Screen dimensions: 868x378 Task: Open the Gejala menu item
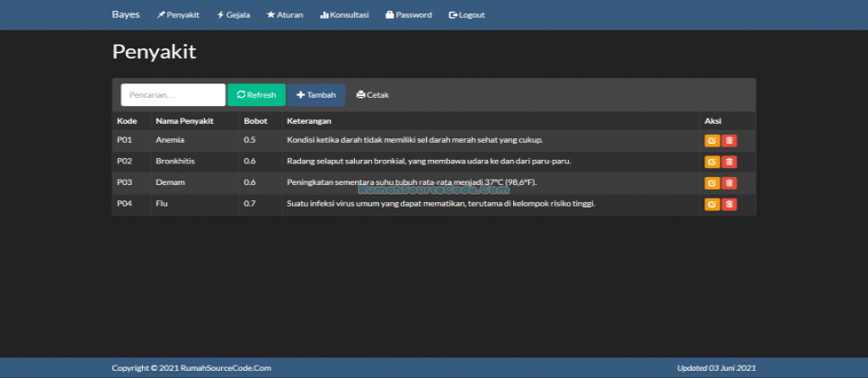pyautogui.click(x=234, y=15)
